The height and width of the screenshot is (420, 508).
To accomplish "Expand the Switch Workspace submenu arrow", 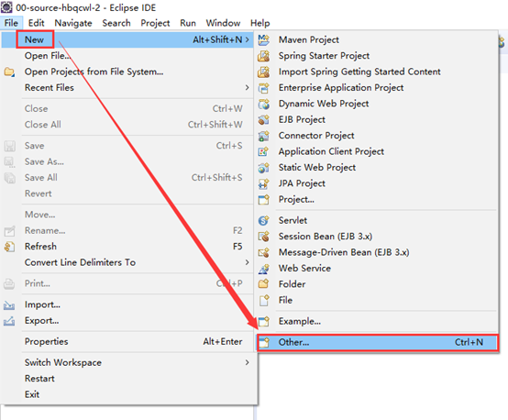I will coord(247,362).
